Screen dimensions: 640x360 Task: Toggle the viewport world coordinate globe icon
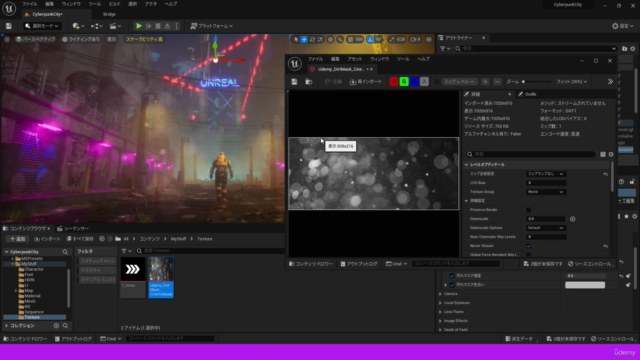pos(331,39)
